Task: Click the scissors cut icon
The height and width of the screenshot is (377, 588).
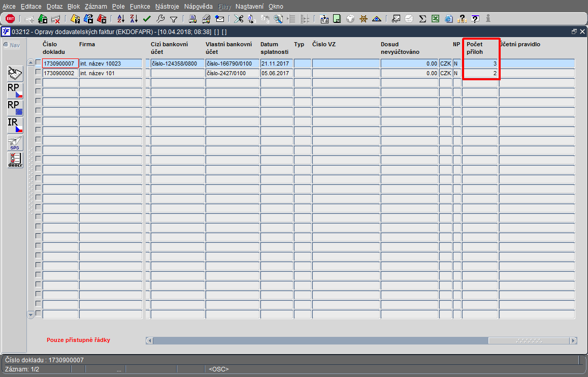Action: [x=239, y=18]
